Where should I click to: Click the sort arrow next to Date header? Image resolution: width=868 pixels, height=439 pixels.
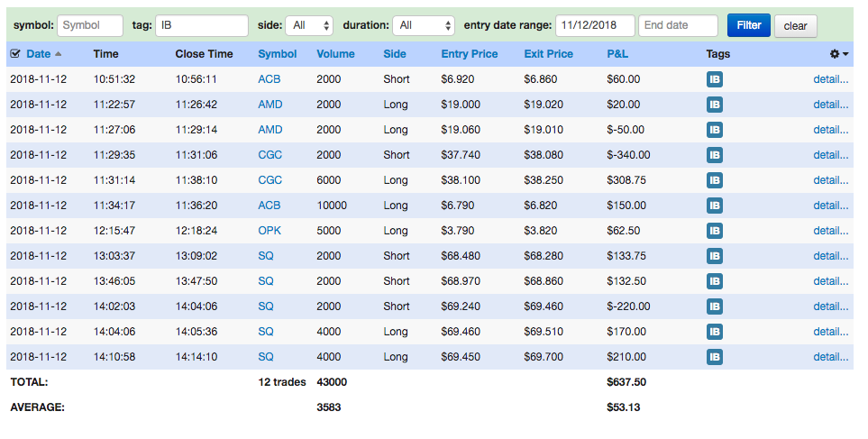click(x=59, y=54)
